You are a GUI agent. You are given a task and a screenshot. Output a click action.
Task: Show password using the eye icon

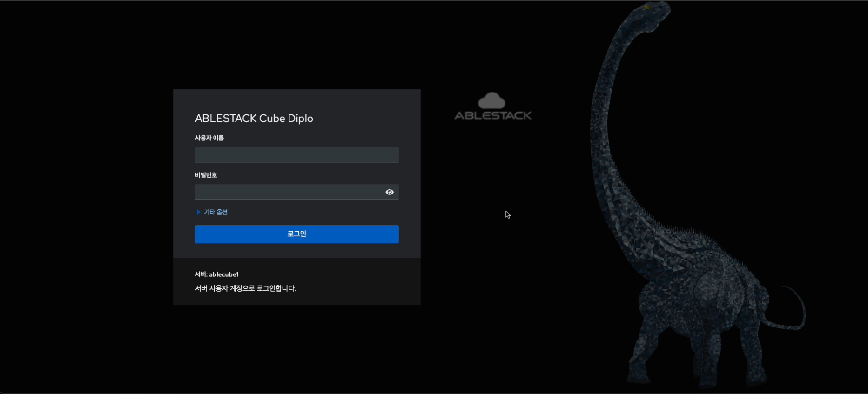click(390, 192)
